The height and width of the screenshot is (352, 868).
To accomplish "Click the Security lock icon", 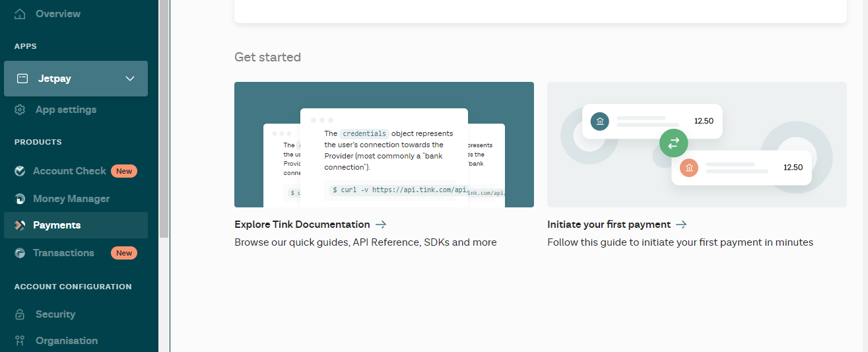I will (x=20, y=314).
